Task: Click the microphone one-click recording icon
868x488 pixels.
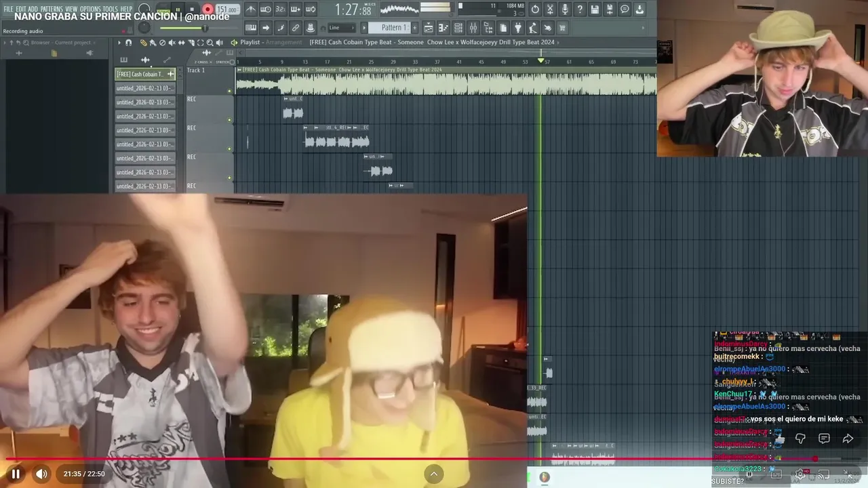Action: pos(565,9)
